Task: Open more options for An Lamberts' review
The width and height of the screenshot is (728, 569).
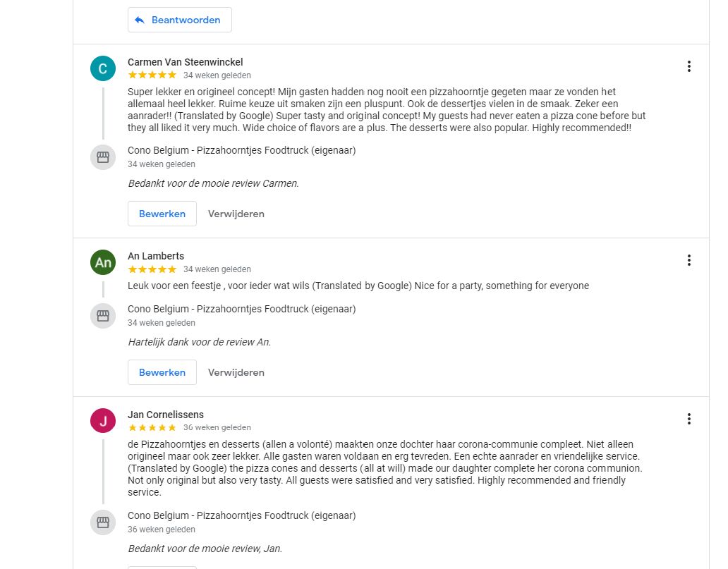Action: (688, 260)
